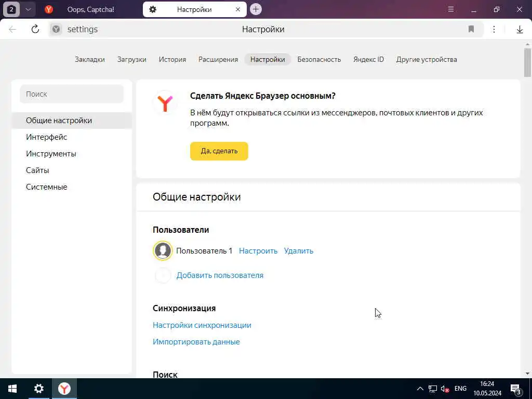Click the scrollbar down arrow
Image resolution: width=532 pixels, height=399 pixels.
click(x=527, y=374)
